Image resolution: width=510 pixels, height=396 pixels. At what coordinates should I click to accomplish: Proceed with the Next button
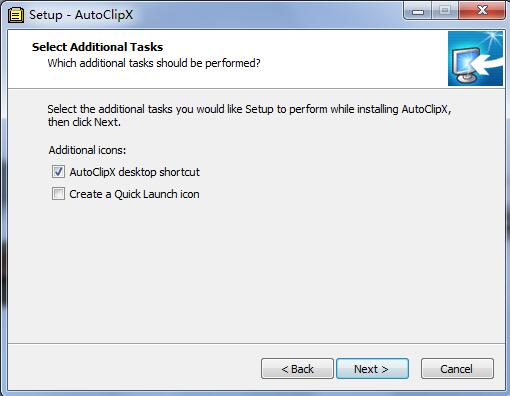point(372,369)
